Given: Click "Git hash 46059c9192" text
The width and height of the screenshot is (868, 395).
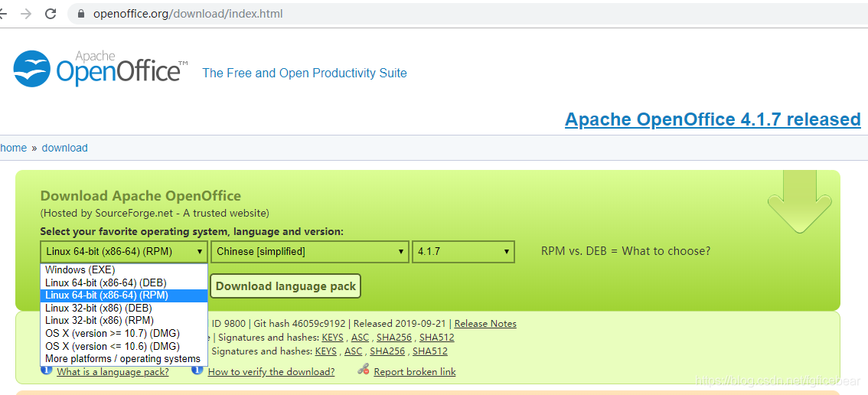Looking at the screenshot, I should click(300, 324).
